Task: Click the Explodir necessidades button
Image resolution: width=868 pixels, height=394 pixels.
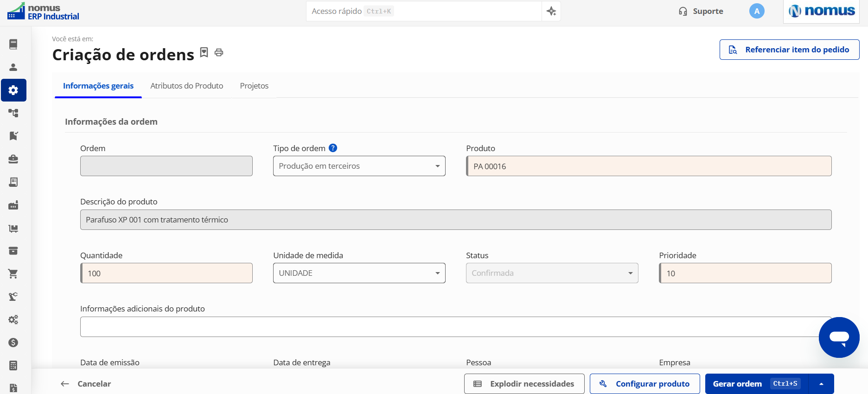Action: [x=524, y=384]
